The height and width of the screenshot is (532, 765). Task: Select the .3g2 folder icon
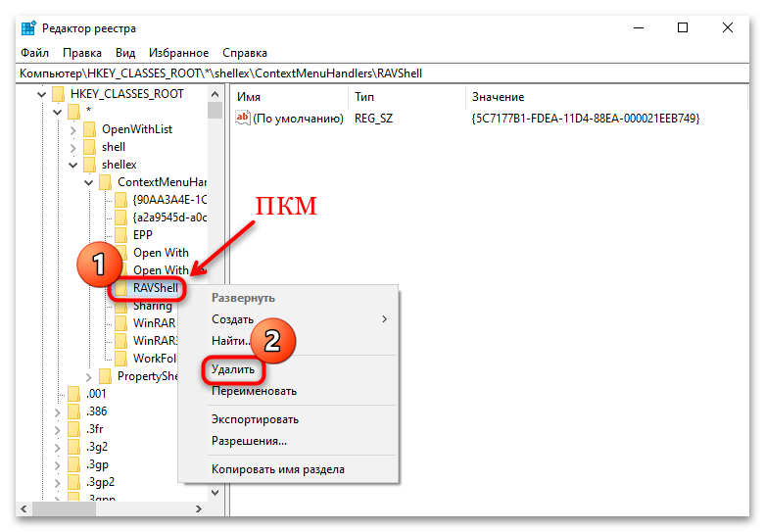pos(73,447)
